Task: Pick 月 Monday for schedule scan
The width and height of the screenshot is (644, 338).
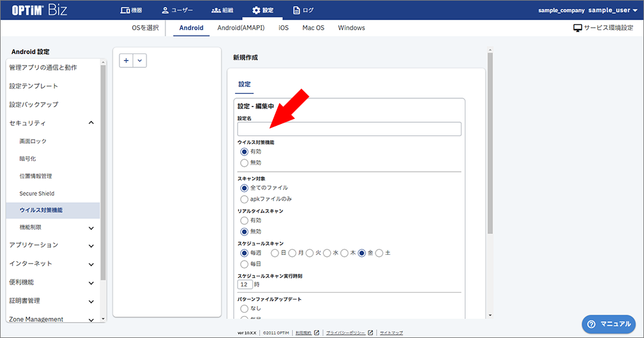Action: [292, 253]
